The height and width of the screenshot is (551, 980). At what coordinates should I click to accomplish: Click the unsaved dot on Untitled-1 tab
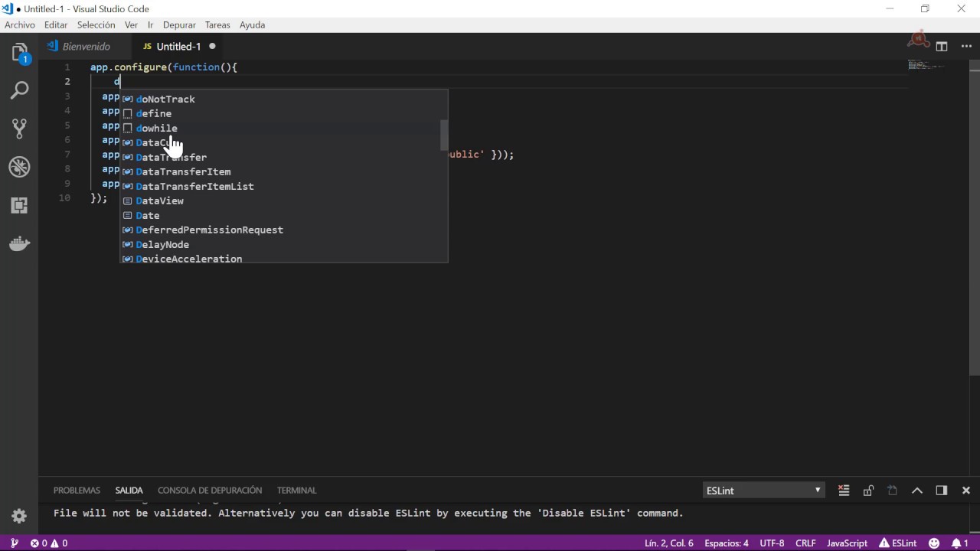[213, 46]
